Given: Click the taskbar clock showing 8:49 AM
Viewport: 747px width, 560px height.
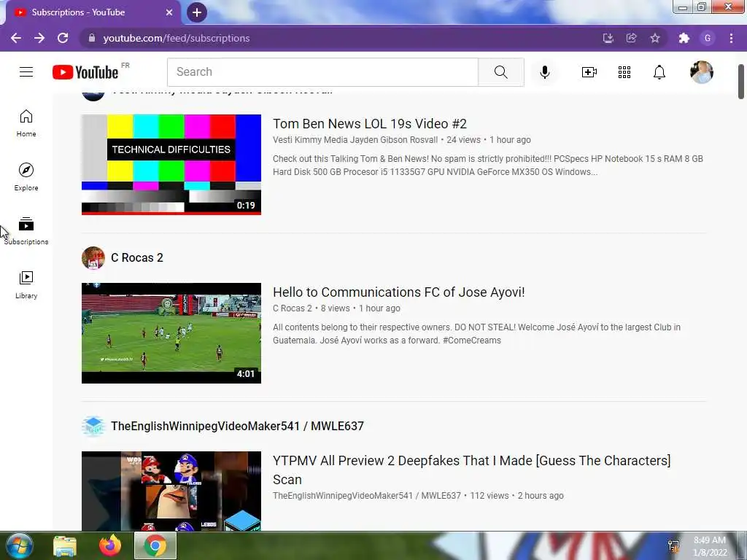Looking at the screenshot, I should point(710,546).
